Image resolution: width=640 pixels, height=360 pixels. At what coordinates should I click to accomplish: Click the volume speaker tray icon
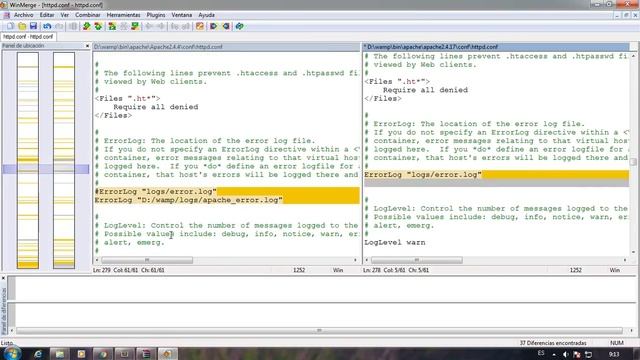565,354
